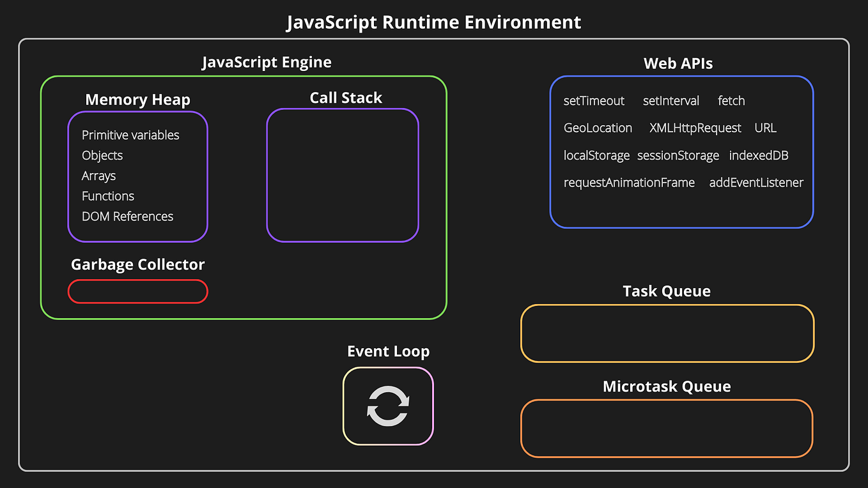Viewport: 868px width, 488px height.
Task: Click the XMLHttpRequest API label
Action: [x=695, y=128]
